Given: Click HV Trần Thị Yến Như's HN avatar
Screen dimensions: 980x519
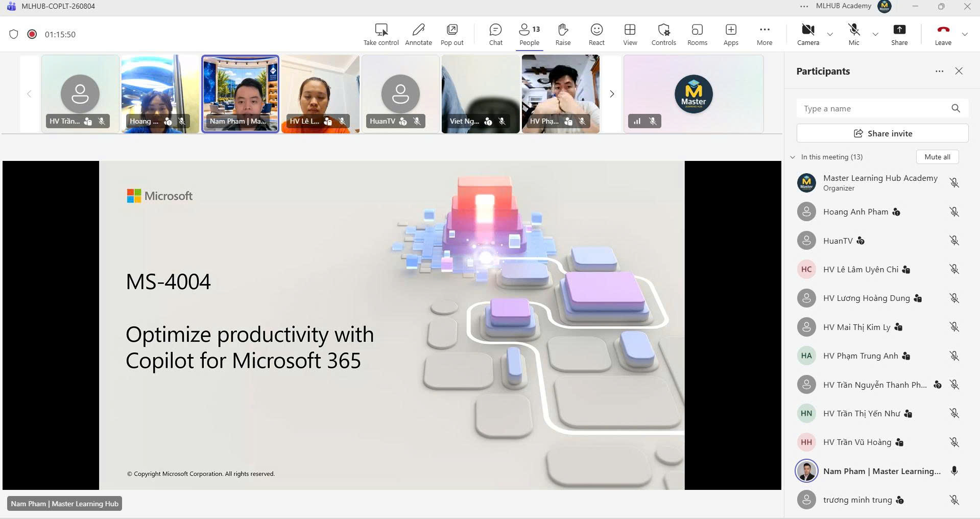Looking at the screenshot, I should [x=806, y=413].
